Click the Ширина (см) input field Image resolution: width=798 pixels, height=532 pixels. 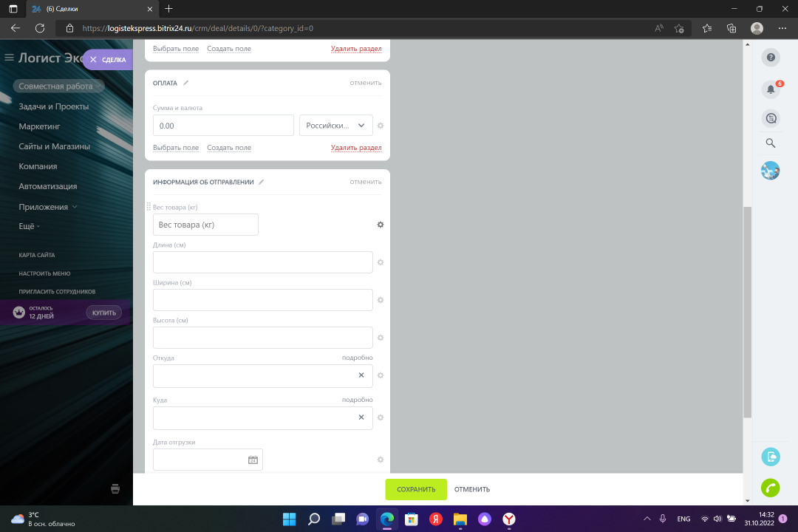[x=262, y=300]
